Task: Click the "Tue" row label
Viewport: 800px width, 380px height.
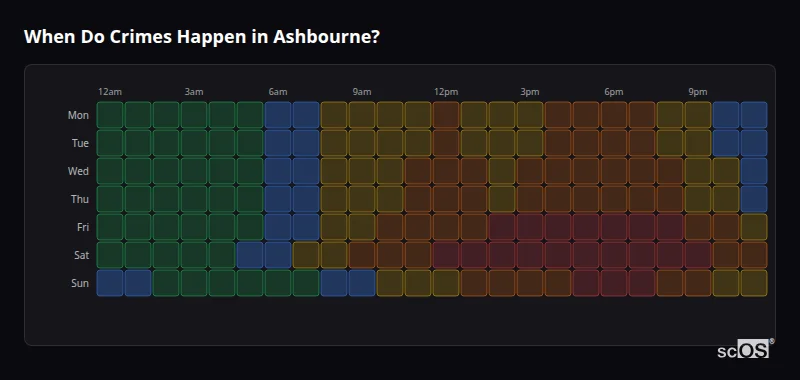Action: point(80,143)
